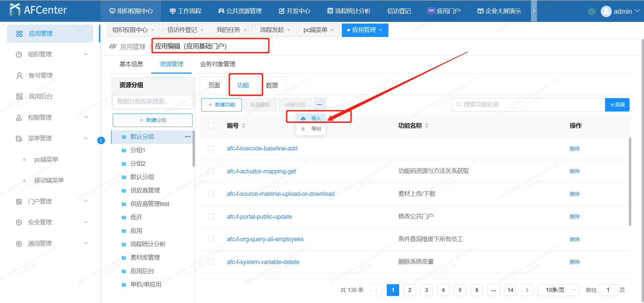
Task: Go to next page arrow in pagination
Action: (x=527, y=290)
